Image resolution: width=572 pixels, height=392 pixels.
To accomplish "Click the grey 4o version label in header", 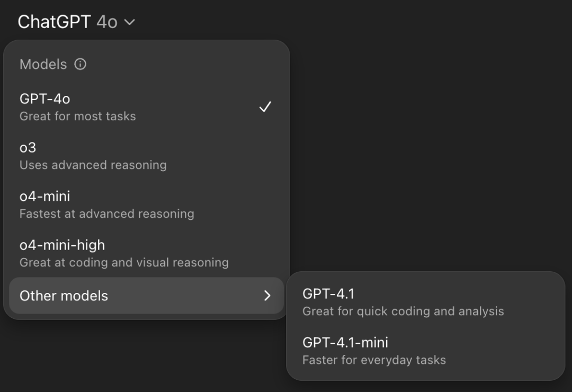I will [107, 22].
